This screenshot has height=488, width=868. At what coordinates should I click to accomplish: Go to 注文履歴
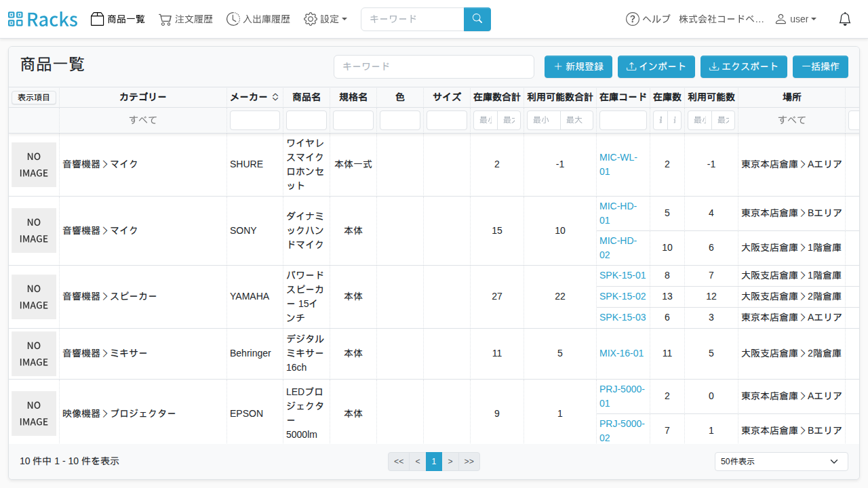pos(186,19)
